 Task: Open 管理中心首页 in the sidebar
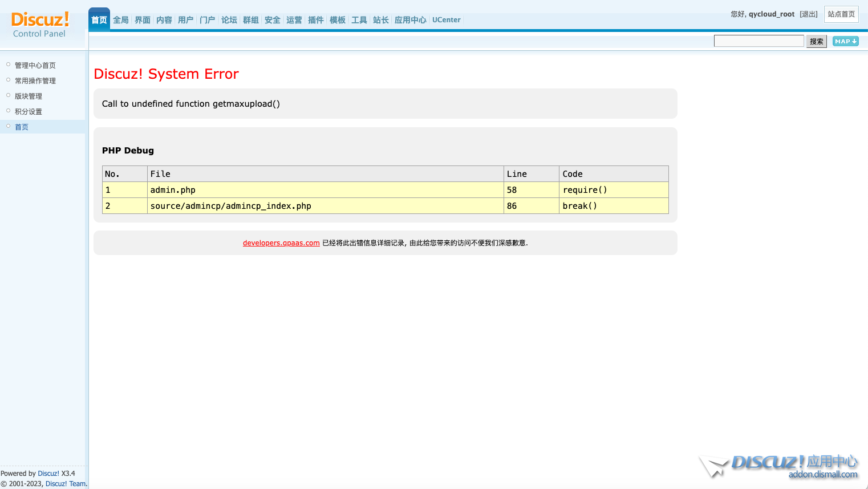(35, 66)
